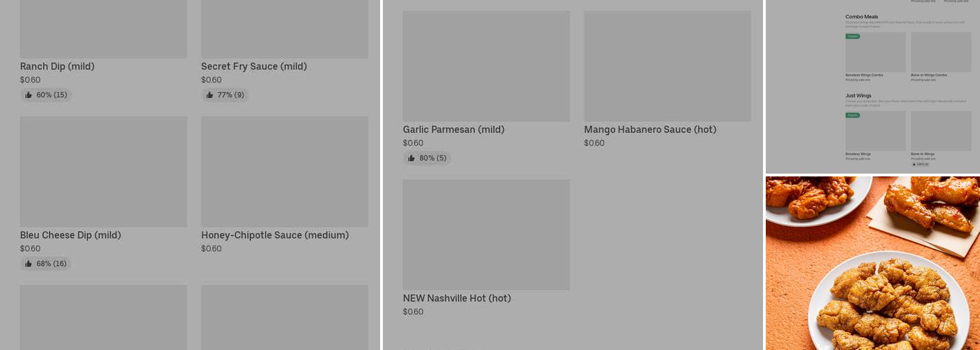Click the Honey-Chipotle Sauce (medium) title

(274, 235)
